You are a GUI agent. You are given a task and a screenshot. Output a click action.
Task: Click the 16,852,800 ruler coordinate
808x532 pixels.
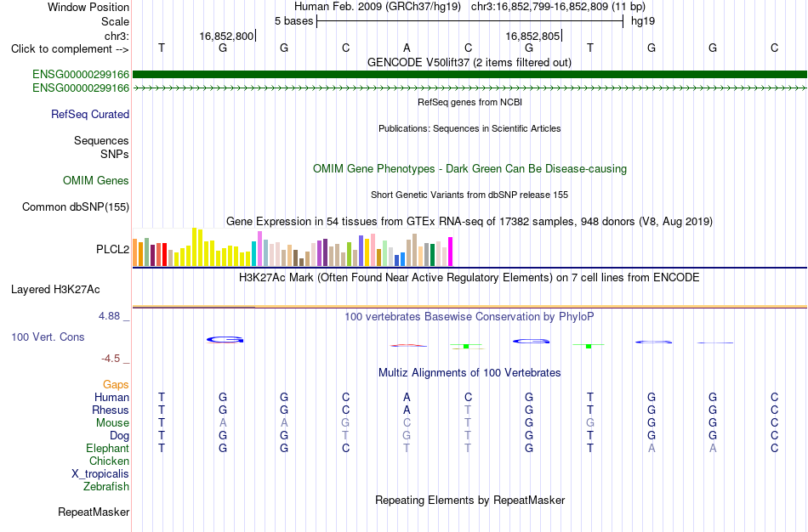227,36
